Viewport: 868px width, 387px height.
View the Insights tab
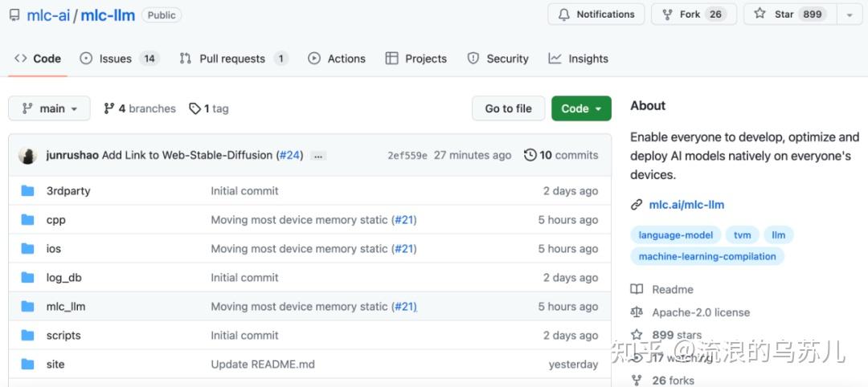(578, 59)
